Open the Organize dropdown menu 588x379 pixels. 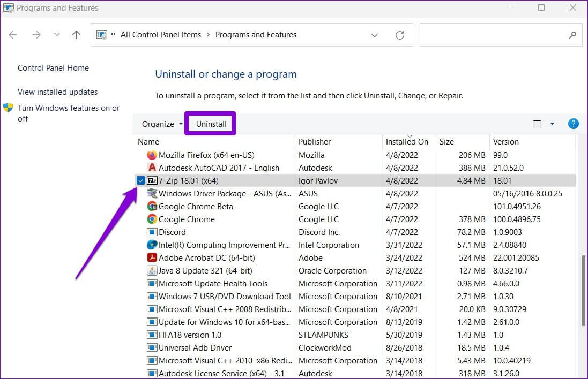162,124
